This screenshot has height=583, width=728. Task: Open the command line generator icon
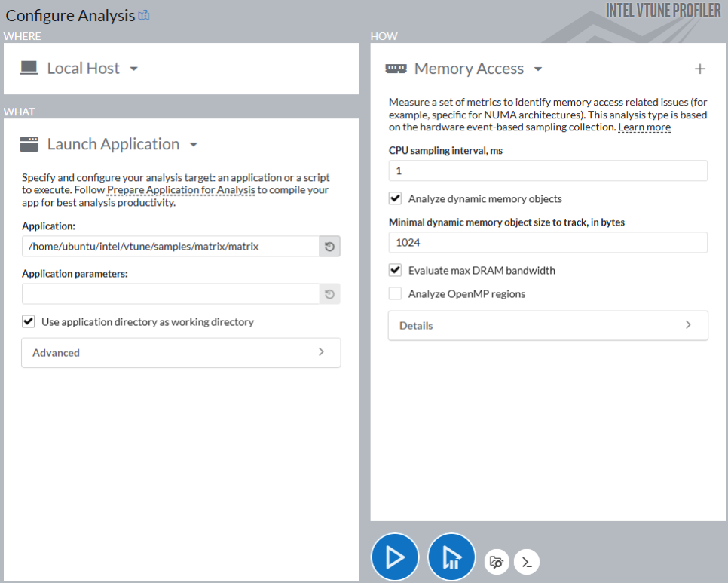point(527,562)
